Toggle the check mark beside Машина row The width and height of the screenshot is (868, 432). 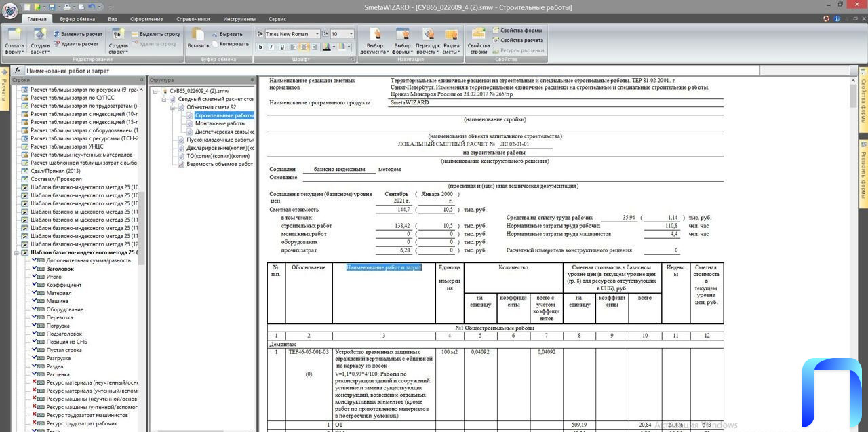tap(34, 300)
